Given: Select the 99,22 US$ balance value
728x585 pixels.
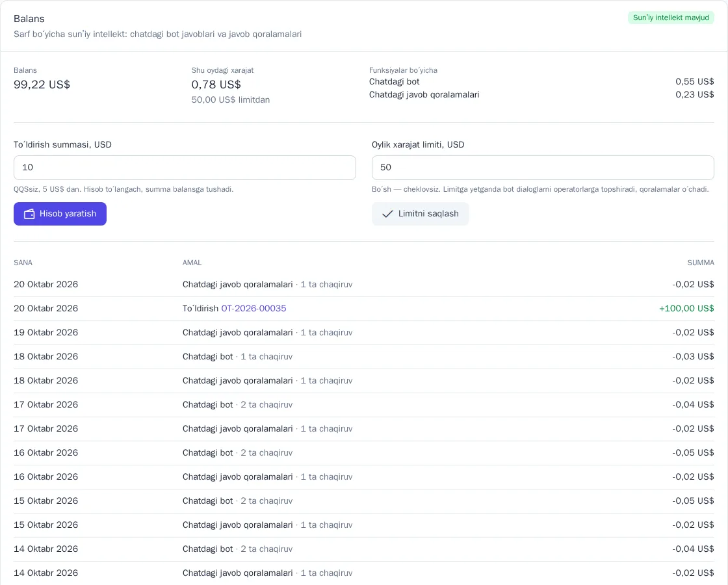Looking at the screenshot, I should [x=42, y=84].
